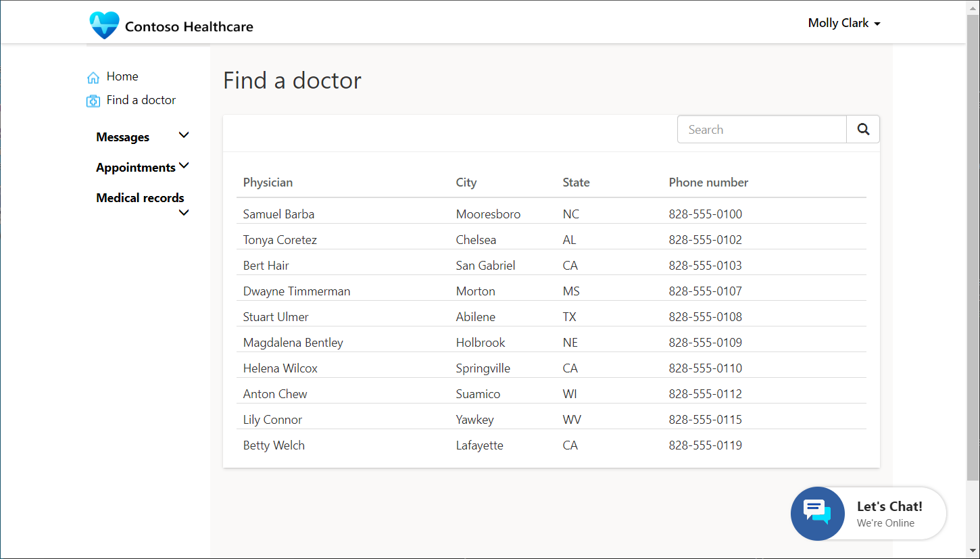980x559 pixels.
Task: Click city Mooresboro
Action: point(488,214)
